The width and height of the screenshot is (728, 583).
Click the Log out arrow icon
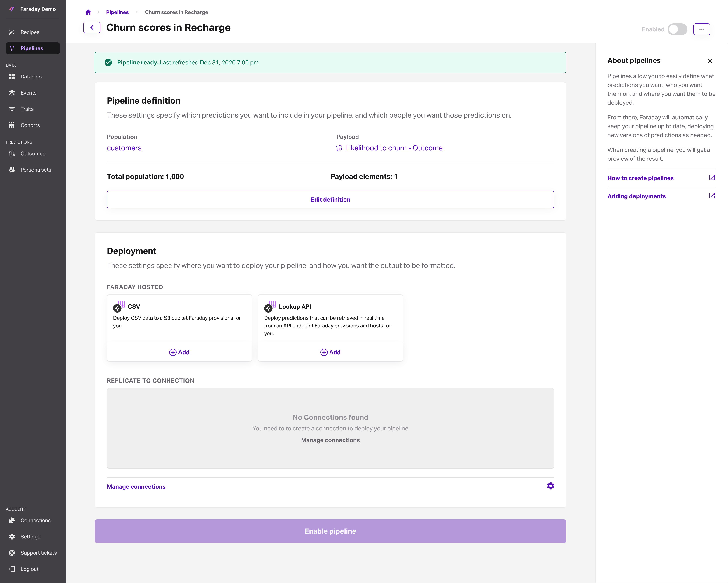click(11, 569)
